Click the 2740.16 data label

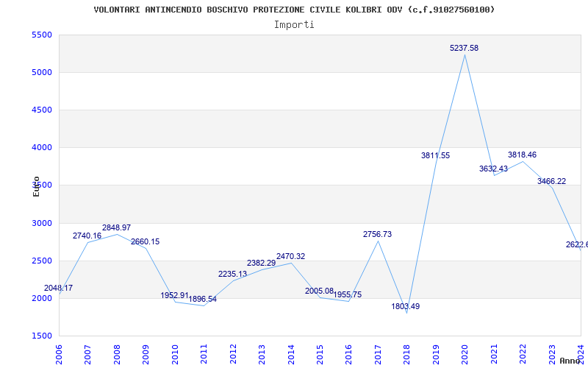[87, 236]
